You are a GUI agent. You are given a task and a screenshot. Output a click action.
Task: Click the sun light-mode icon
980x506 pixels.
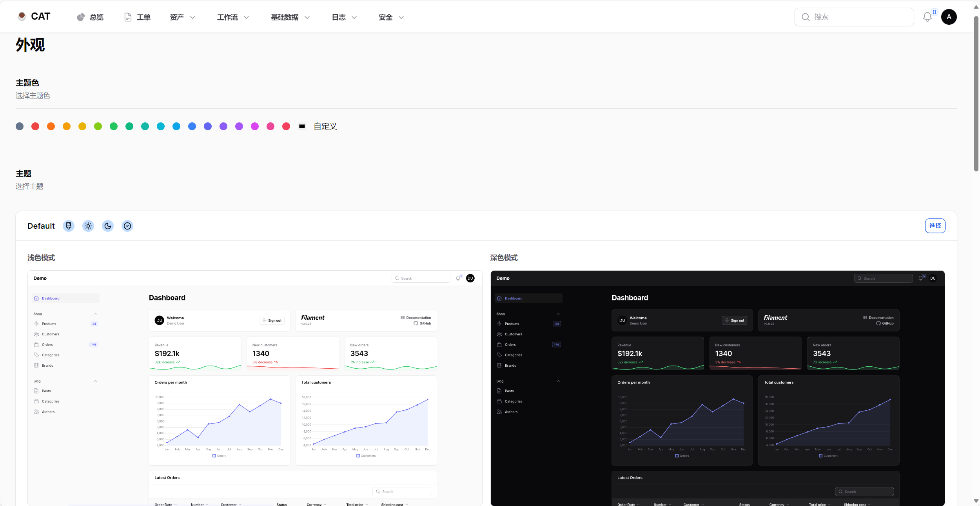coord(88,226)
